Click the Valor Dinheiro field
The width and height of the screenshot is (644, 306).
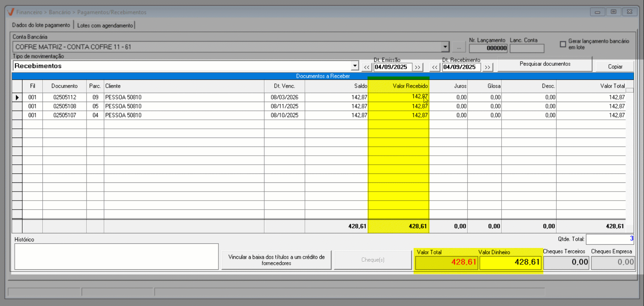click(510, 262)
